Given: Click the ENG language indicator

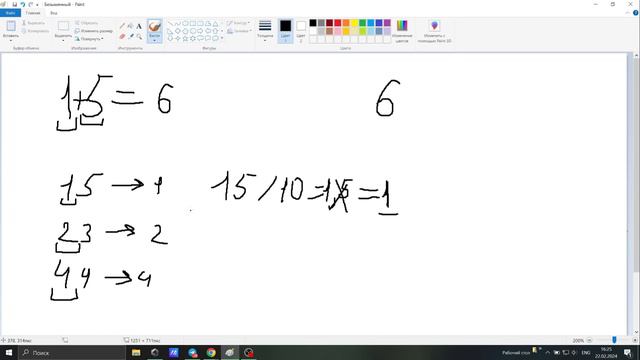Looking at the screenshot, I should click(586, 352).
